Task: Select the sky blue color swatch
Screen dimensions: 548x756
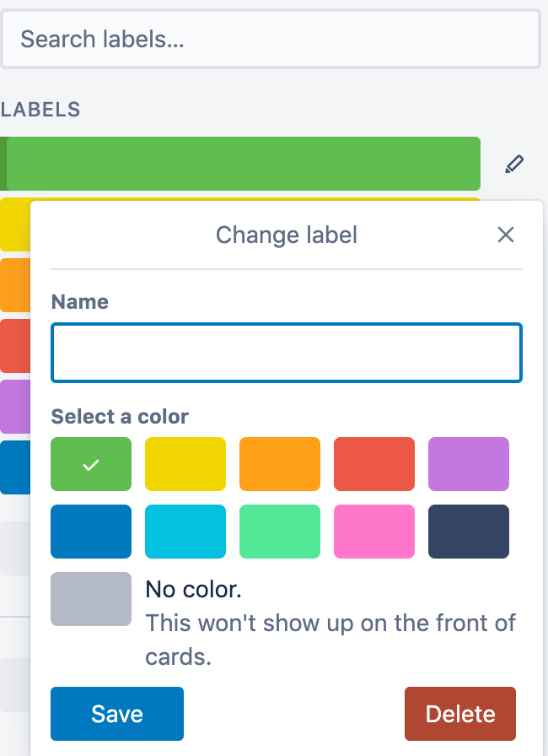Action: coord(185,532)
